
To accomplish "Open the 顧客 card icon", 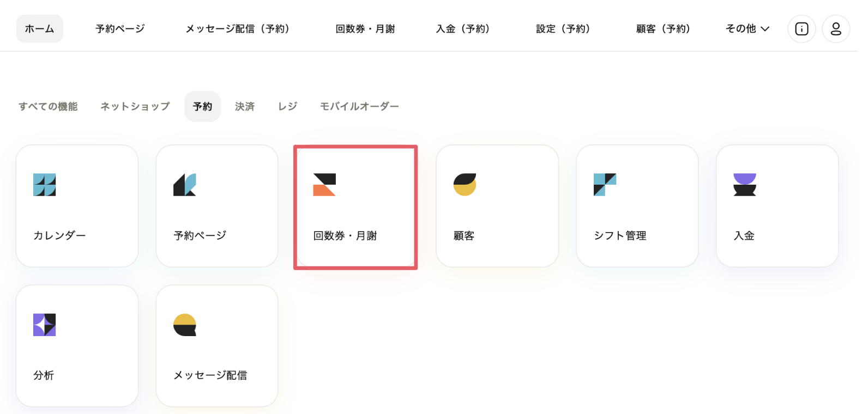I will (465, 185).
